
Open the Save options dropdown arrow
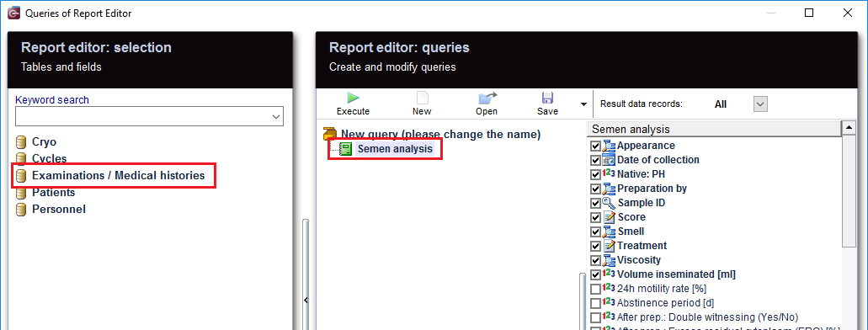pyautogui.click(x=583, y=104)
